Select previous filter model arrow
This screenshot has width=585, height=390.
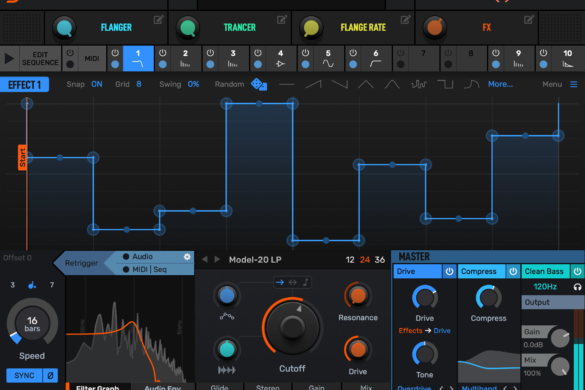pos(204,259)
